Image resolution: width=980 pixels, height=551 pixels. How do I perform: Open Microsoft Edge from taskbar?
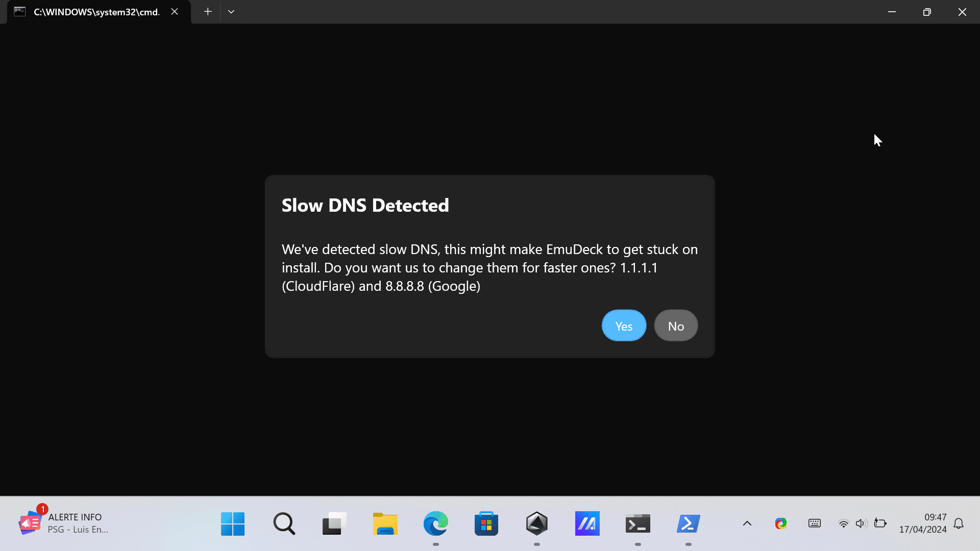point(435,523)
